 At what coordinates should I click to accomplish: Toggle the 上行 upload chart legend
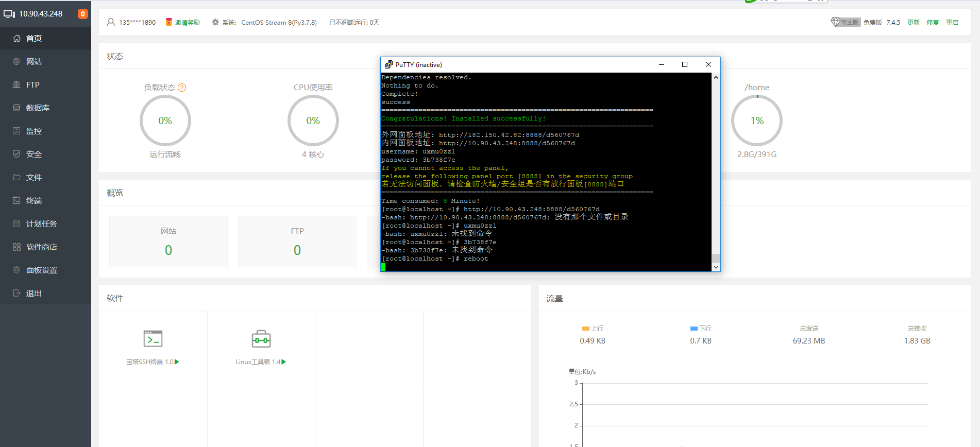point(593,329)
